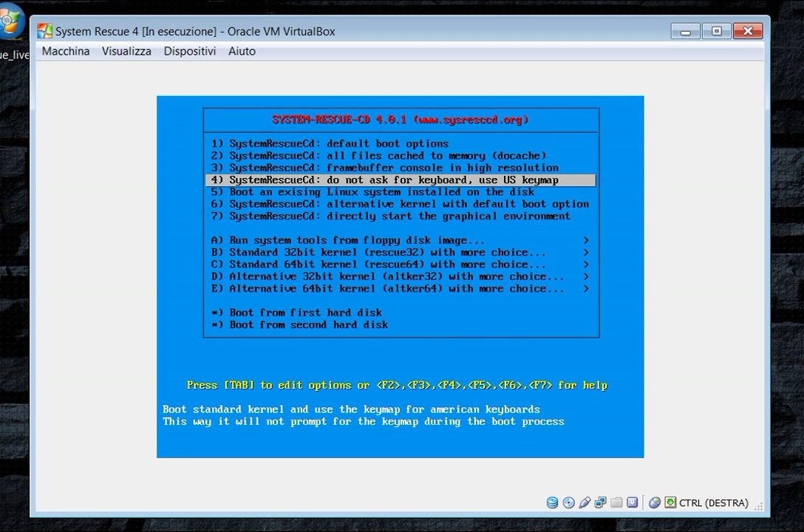This screenshot has height=532, width=804.
Task: Click the hard disk activity status icon
Action: (552, 502)
